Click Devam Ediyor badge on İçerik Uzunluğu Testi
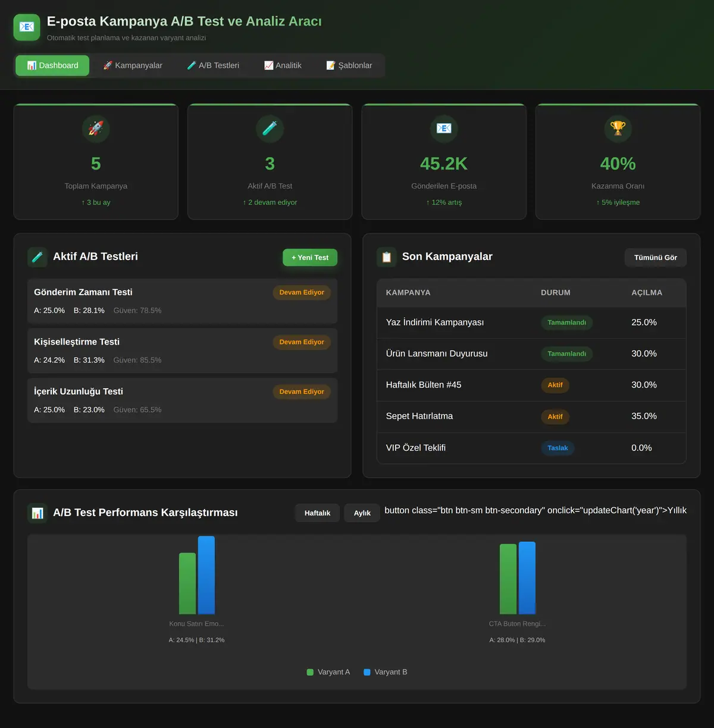This screenshot has height=728, width=714. coord(302,392)
